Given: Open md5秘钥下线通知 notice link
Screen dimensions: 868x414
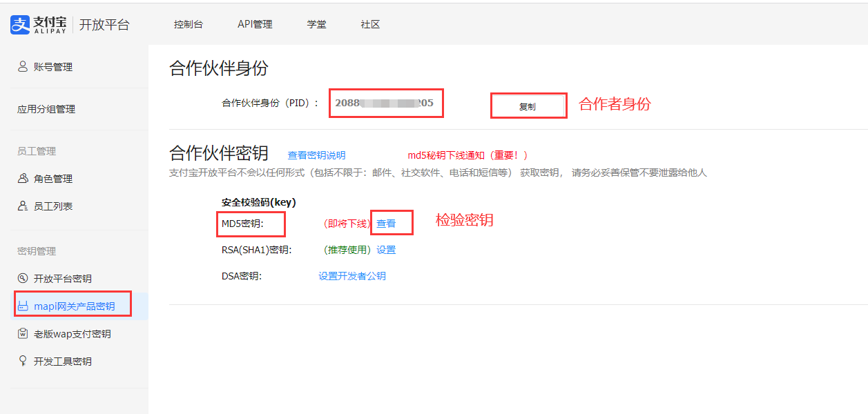Looking at the screenshot, I should tap(468, 156).
